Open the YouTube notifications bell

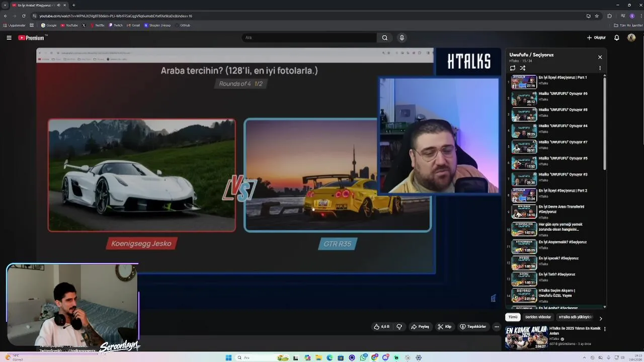point(617,38)
